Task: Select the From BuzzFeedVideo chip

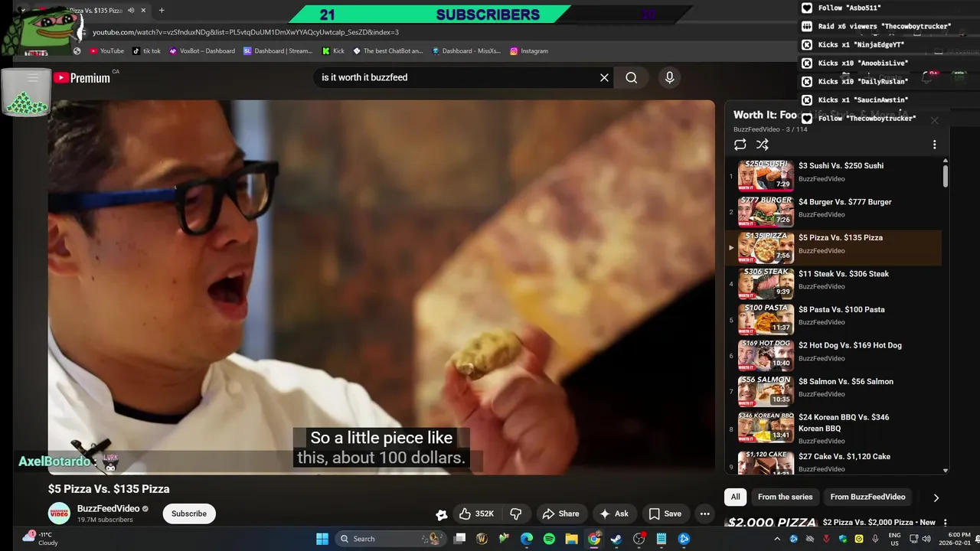Action: (867, 497)
